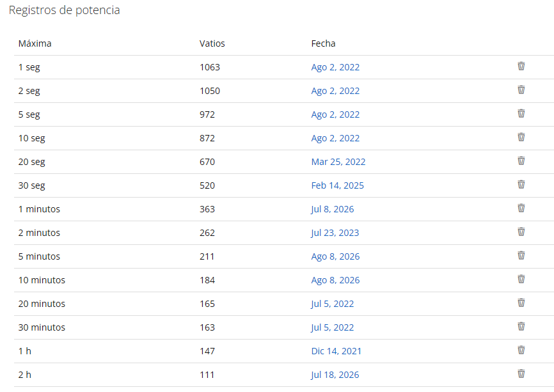Delete the 30 seg record of 520 watts
The height and width of the screenshot is (392, 554).
521,184
